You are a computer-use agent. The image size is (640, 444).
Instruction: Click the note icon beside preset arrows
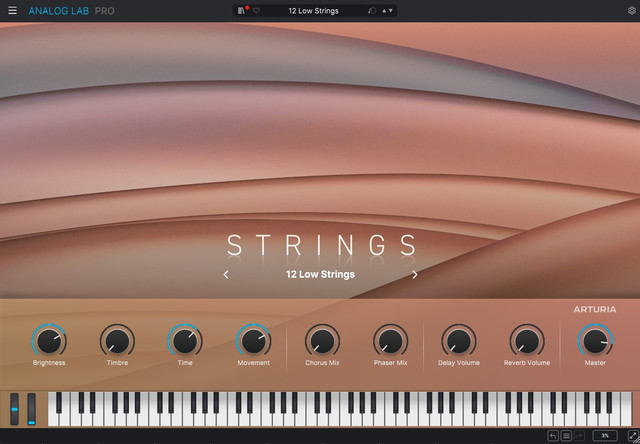(371, 11)
